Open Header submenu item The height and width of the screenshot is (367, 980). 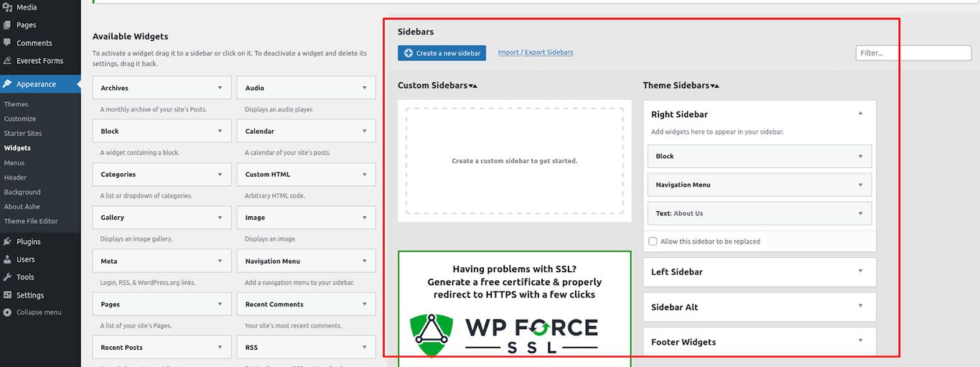tap(16, 177)
